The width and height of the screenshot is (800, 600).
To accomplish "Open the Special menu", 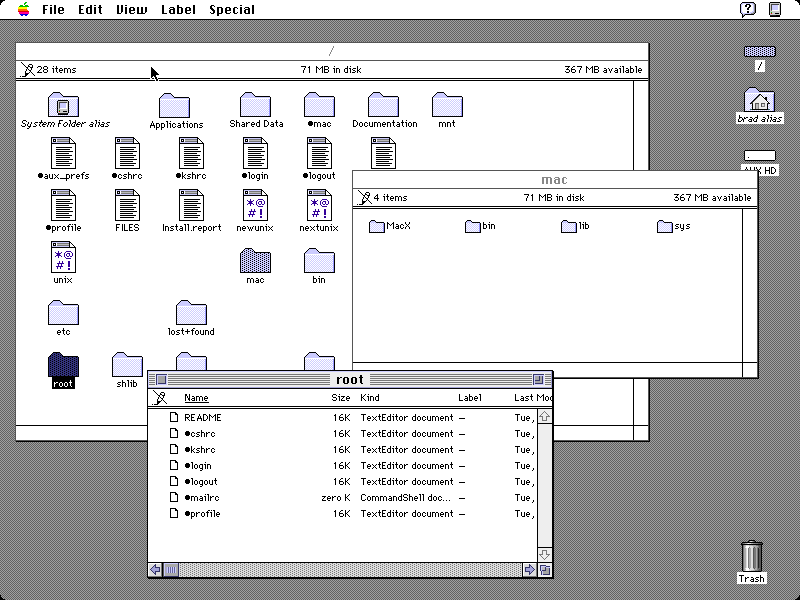I will coord(232,10).
